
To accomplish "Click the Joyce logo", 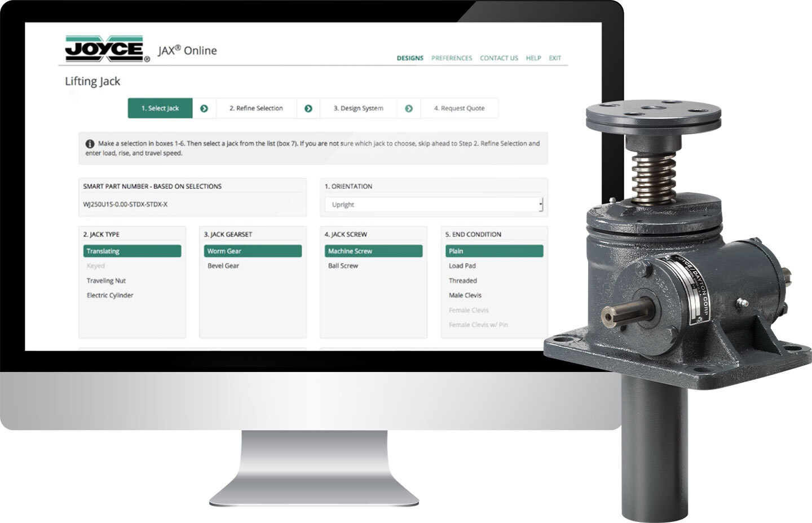I will coord(107,48).
